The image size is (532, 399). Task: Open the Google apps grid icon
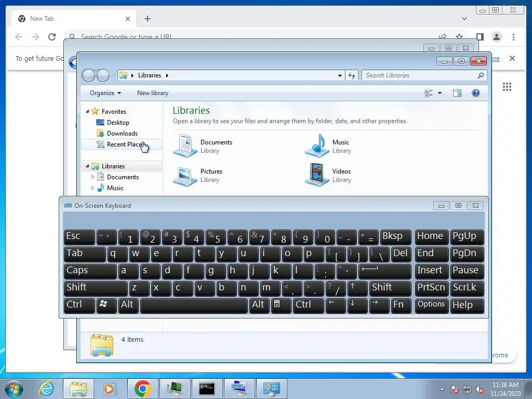[x=507, y=87]
